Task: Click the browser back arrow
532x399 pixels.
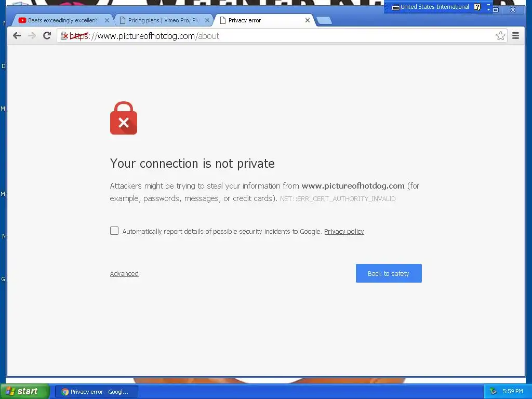Action: pyautogui.click(x=17, y=36)
